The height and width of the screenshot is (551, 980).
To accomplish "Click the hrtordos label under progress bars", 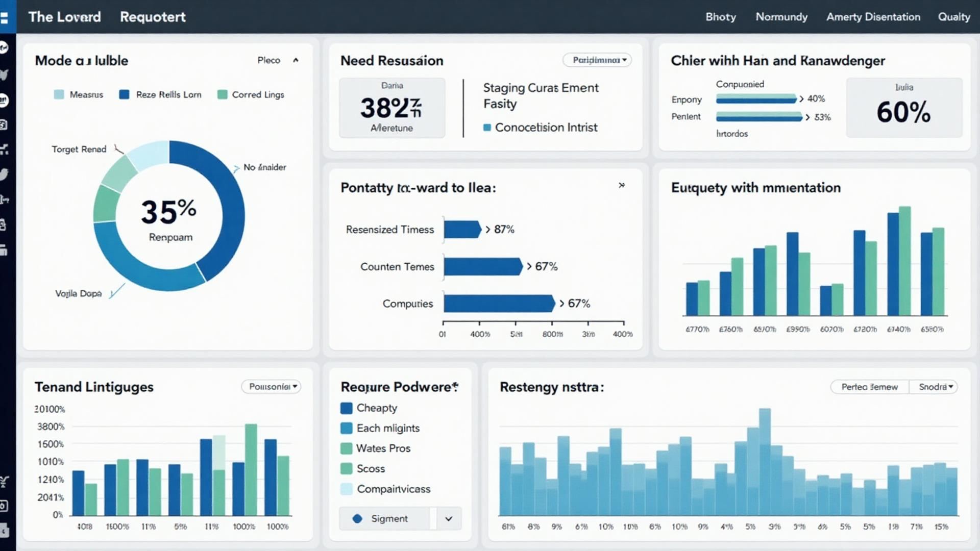I will pos(732,134).
